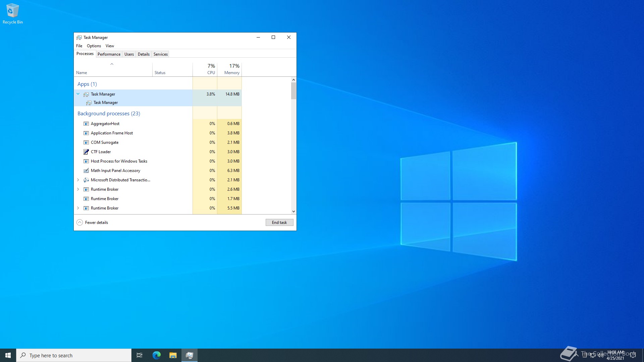Click the Application Frame Host icon

[86, 133]
